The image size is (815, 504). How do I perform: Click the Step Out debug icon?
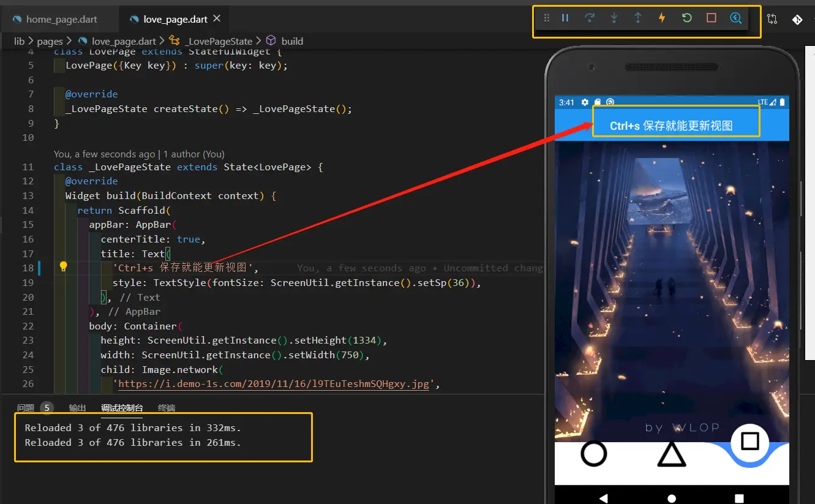pyautogui.click(x=638, y=18)
